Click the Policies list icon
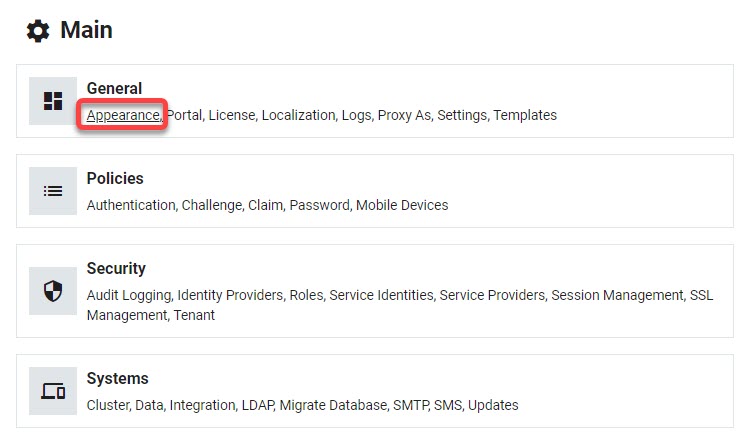The image size is (751, 436). tap(53, 191)
